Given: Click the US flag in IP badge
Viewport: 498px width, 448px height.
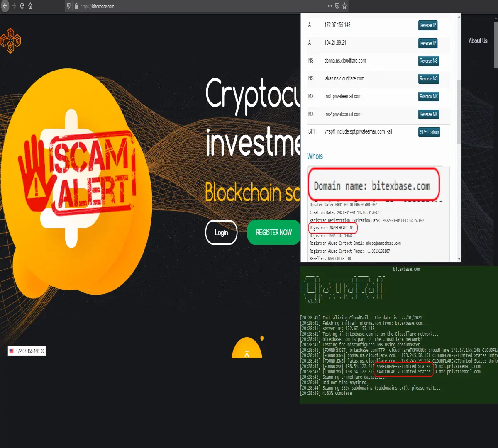Looking at the screenshot, I should (11, 351).
